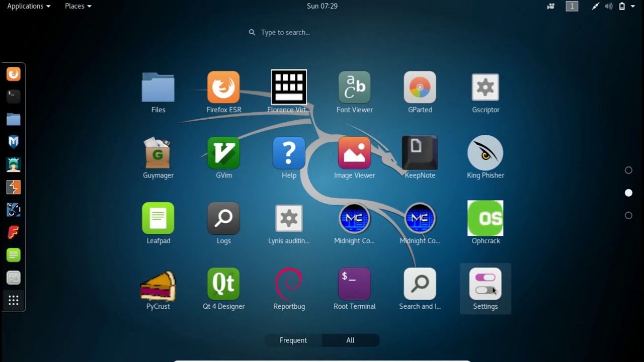Open Font Viewer application
Image resolution: width=644 pixels, height=362 pixels.
click(354, 93)
